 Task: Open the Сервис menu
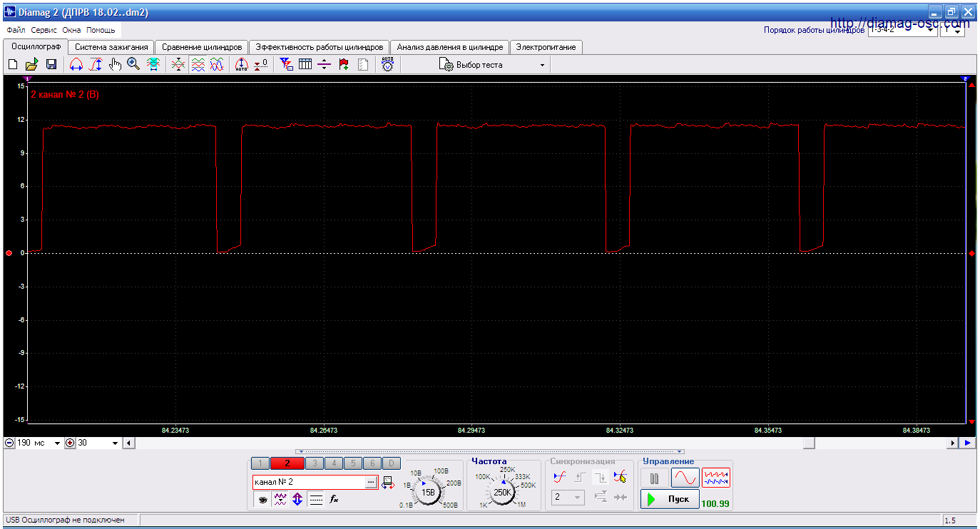click(x=44, y=31)
